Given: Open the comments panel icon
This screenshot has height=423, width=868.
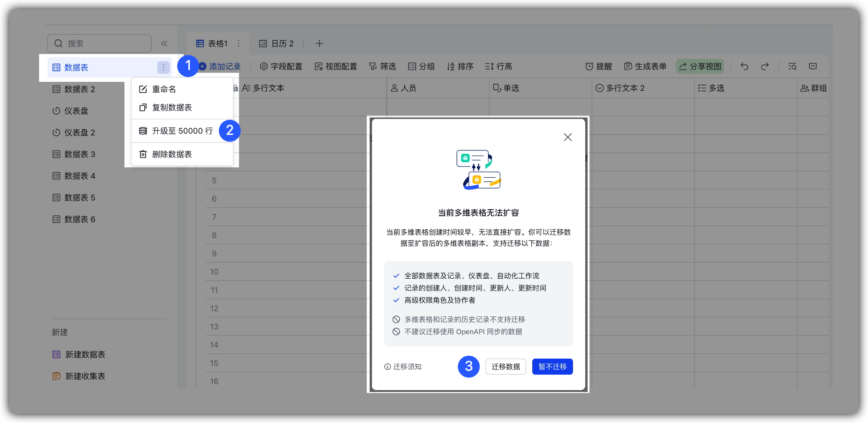Looking at the screenshot, I should [x=813, y=66].
